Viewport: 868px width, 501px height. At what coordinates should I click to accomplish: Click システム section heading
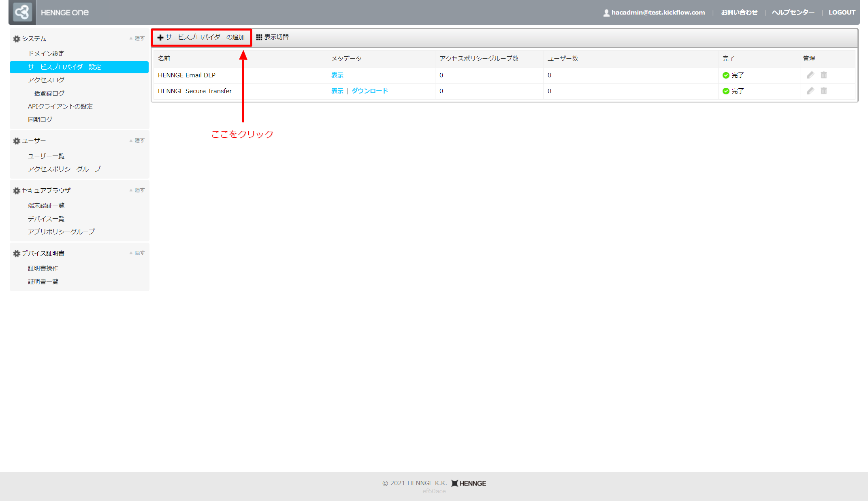coord(34,39)
